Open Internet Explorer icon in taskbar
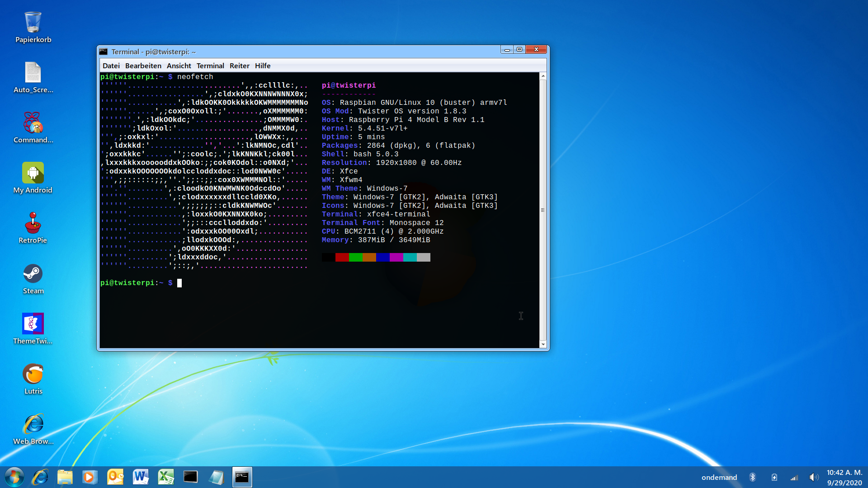This screenshot has width=868, height=488. (40, 477)
